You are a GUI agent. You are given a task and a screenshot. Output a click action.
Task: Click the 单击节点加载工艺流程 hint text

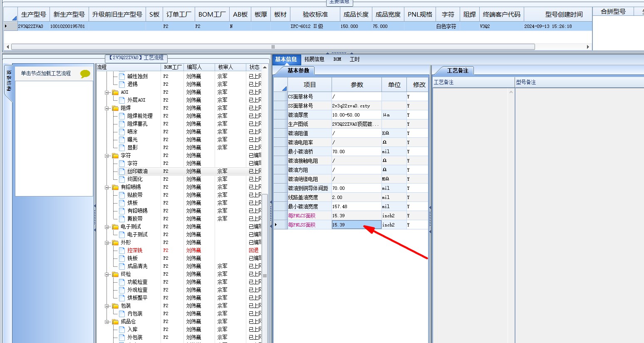click(x=46, y=74)
